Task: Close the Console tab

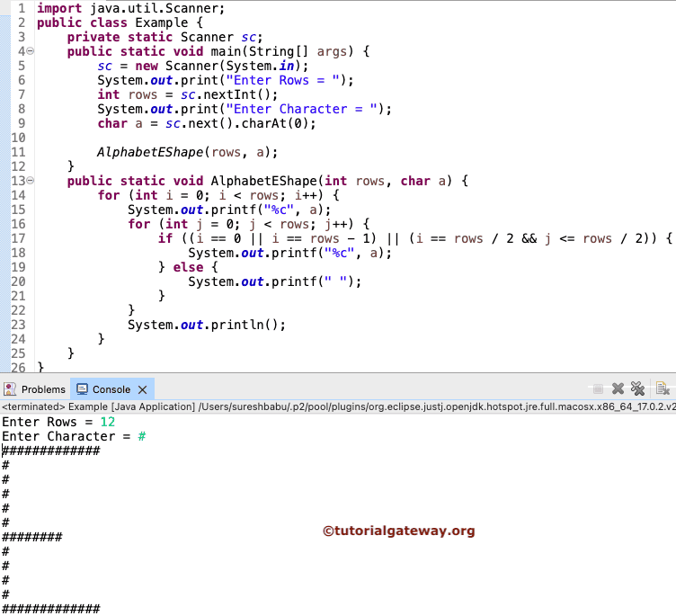Action: tap(142, 389)
